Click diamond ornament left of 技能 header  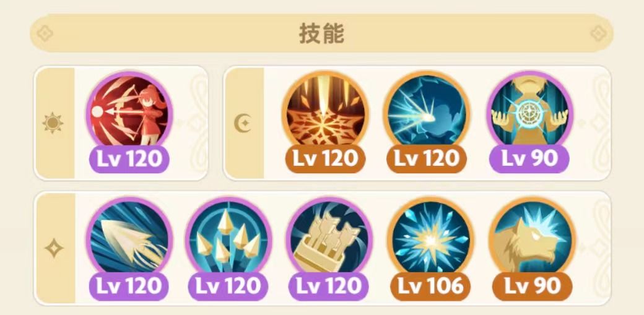click(45, 33)
